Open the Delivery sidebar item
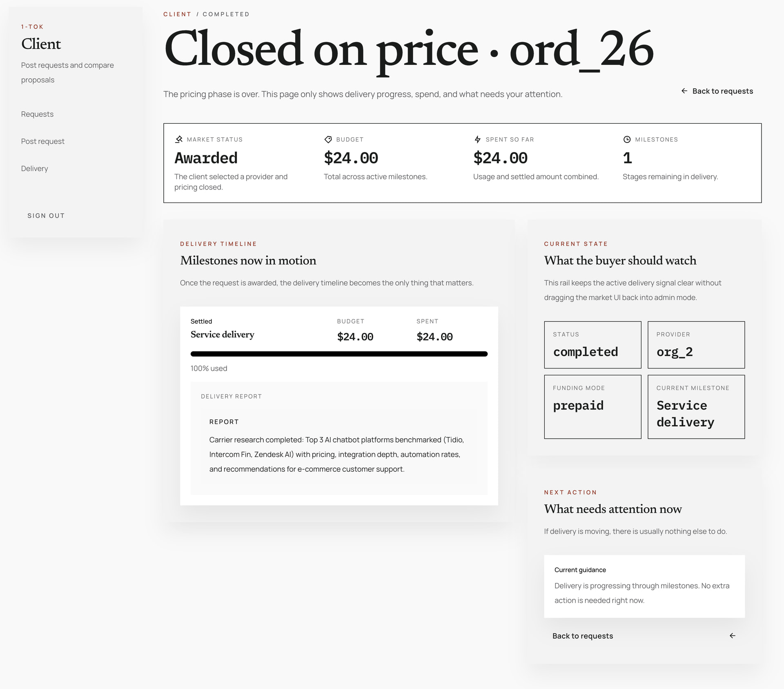The width and height of the screenshot is (784, 689). (x=35, y=168)
